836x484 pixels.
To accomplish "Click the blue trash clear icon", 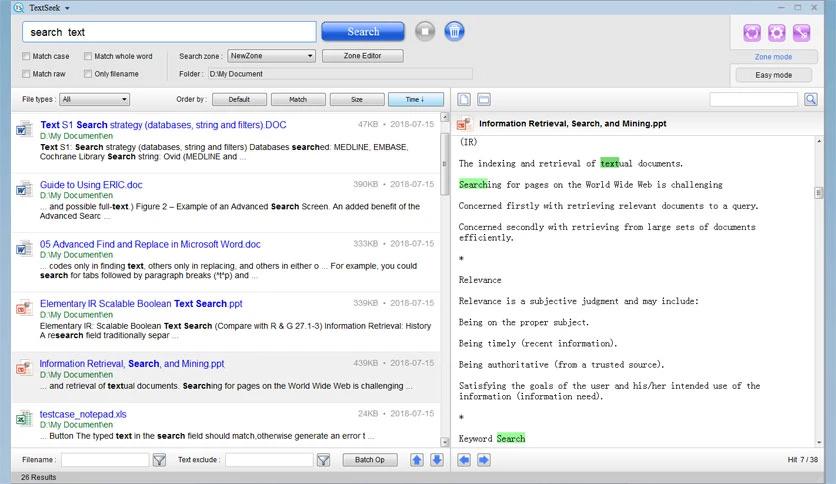I will click(x=454, y=32).
